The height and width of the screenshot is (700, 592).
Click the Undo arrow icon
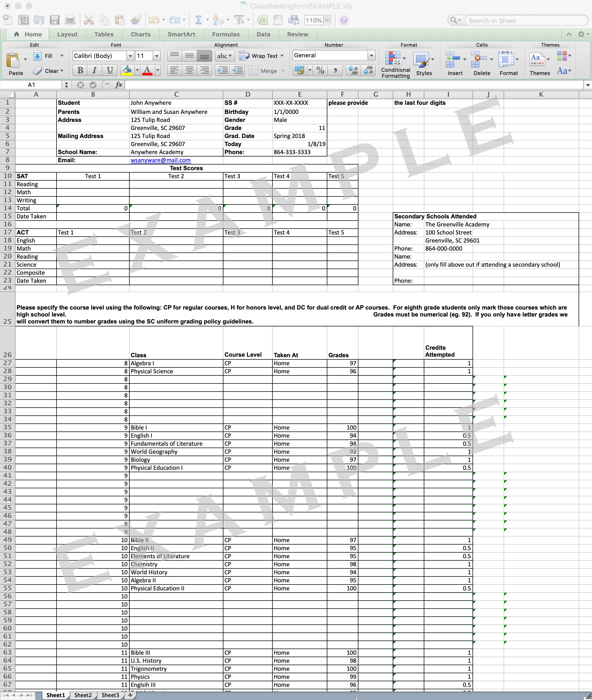(x=154, y=20)
